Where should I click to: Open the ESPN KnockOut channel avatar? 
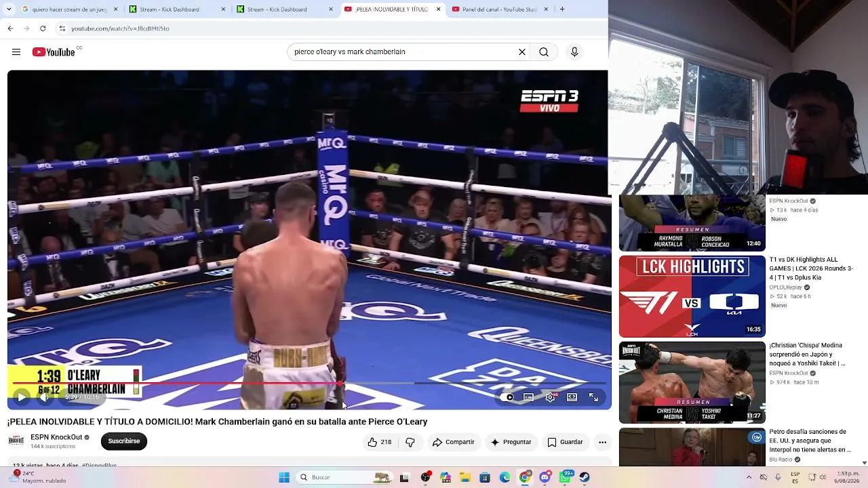tap(16, 441)
